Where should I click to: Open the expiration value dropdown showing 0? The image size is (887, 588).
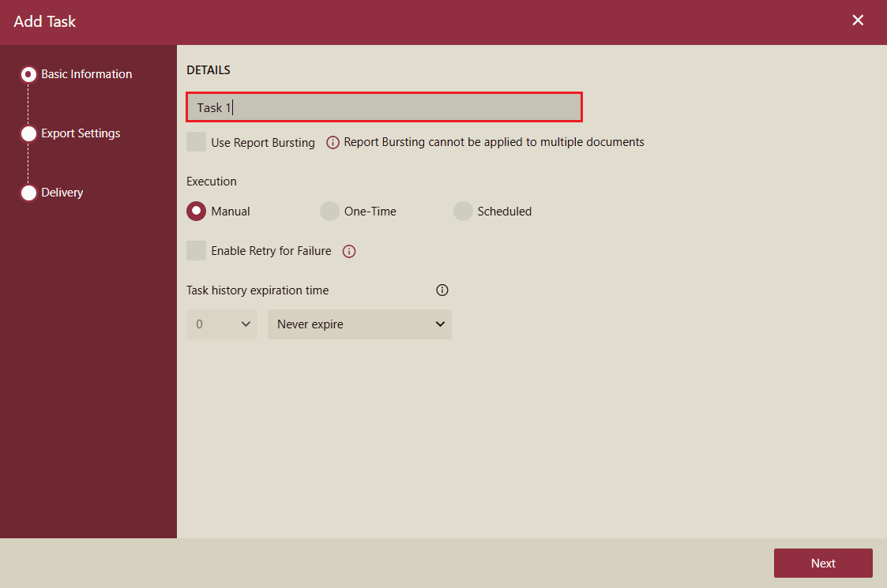point(222,324)
